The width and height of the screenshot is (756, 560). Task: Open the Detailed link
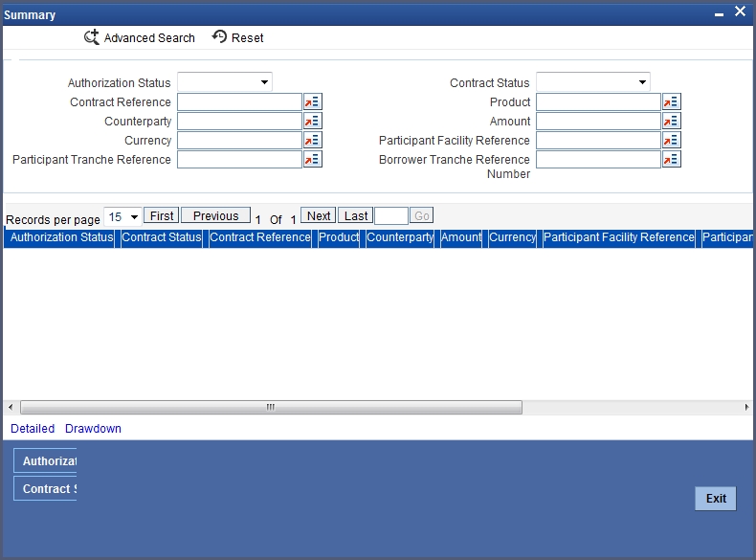pos(33,428)
